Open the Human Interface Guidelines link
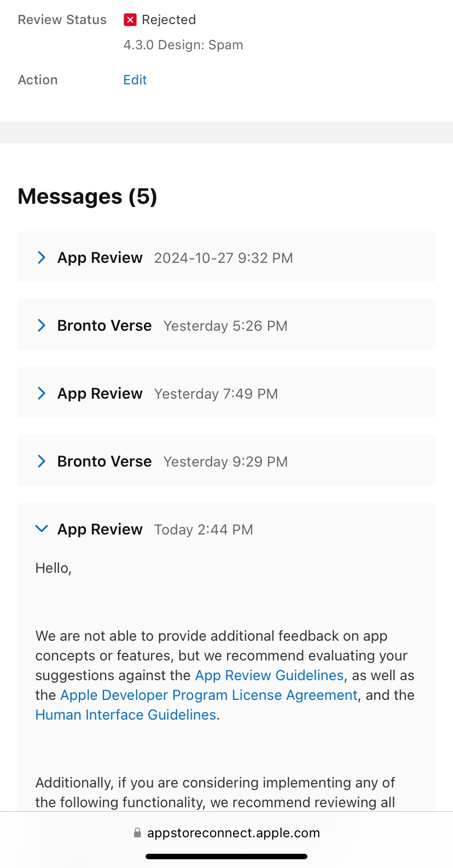 [x=126, y=715]
